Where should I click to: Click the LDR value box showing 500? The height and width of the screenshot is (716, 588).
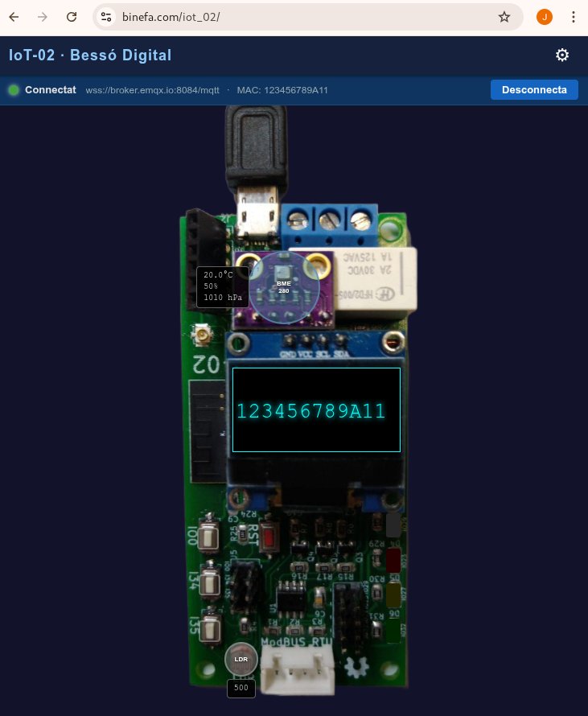[x=241, y=688]
